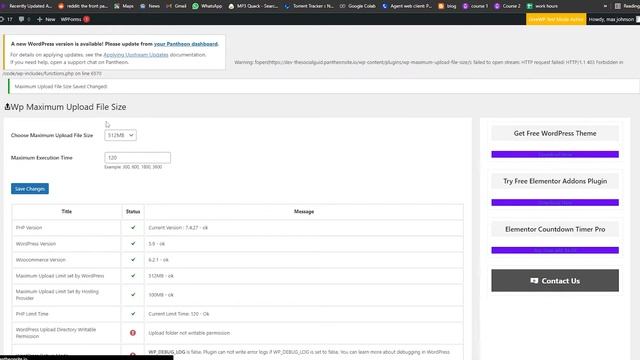
Task: Click the yellow Test Mode Active notice
Action: click(556, 19)
